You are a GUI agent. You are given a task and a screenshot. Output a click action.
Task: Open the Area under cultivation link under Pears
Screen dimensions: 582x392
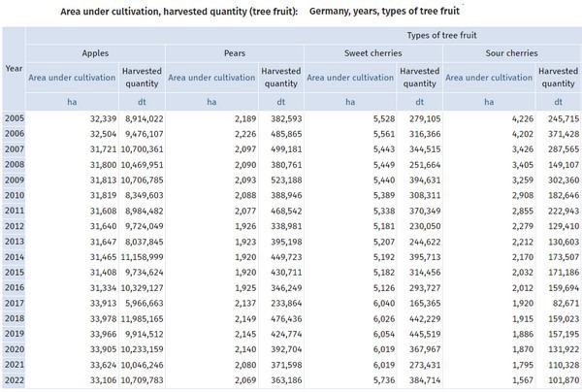pos(210,76)
